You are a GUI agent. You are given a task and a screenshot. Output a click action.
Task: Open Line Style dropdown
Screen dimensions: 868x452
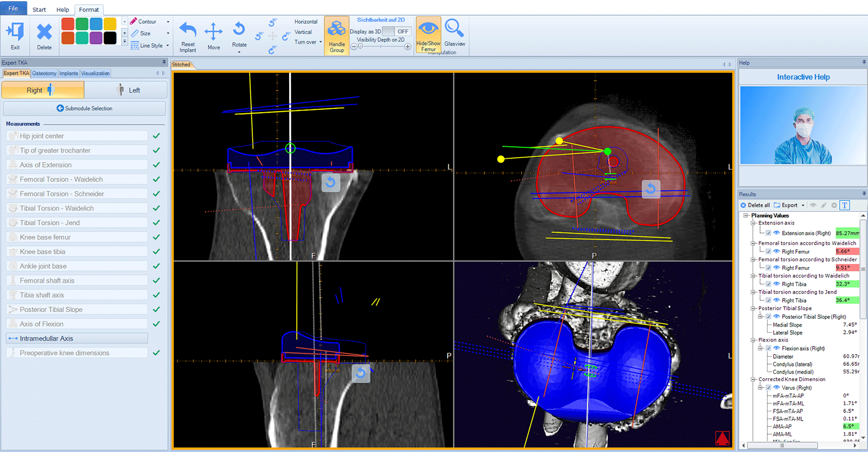click(168, 46)
